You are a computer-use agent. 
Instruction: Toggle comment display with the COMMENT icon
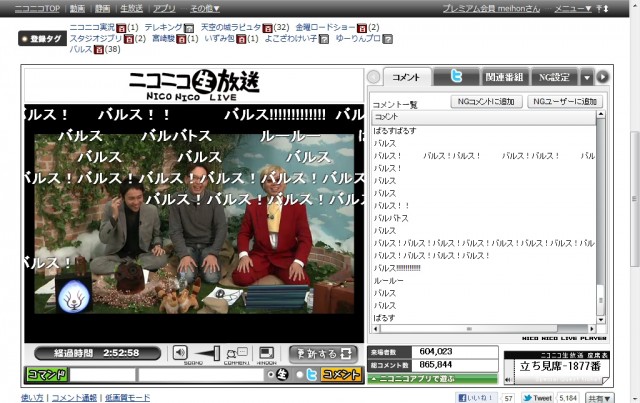coord(237,353)
